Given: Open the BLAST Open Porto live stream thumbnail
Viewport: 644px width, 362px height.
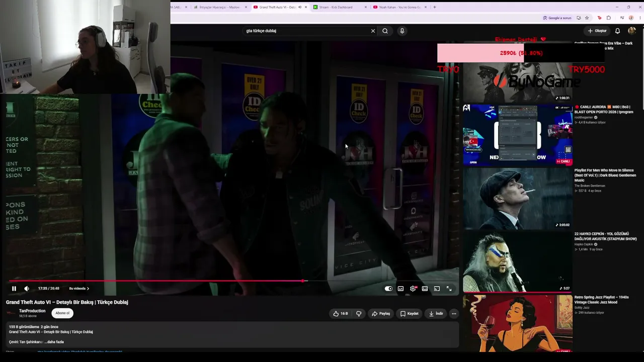Looking at the screenshot, I should click(x=518, y=135).
